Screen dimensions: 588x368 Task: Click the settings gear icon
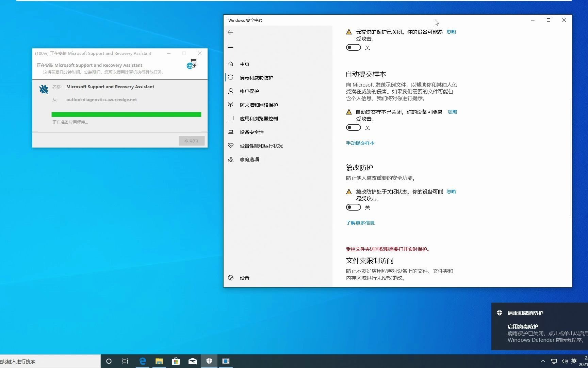coord(231,278)
